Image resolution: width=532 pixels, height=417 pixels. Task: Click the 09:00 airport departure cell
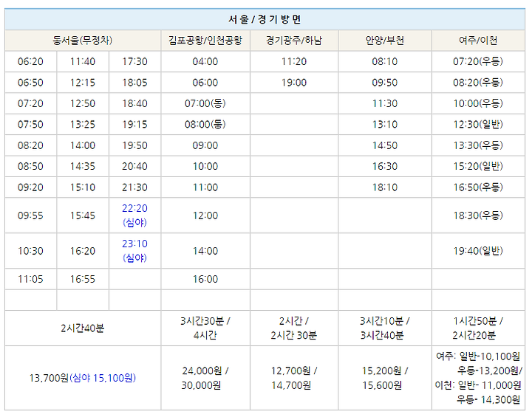pyautogui.click(x=205, y=145)
